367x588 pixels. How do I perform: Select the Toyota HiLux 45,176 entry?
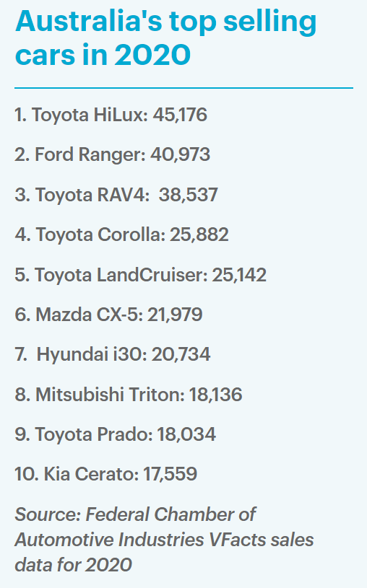coord(111,115)
